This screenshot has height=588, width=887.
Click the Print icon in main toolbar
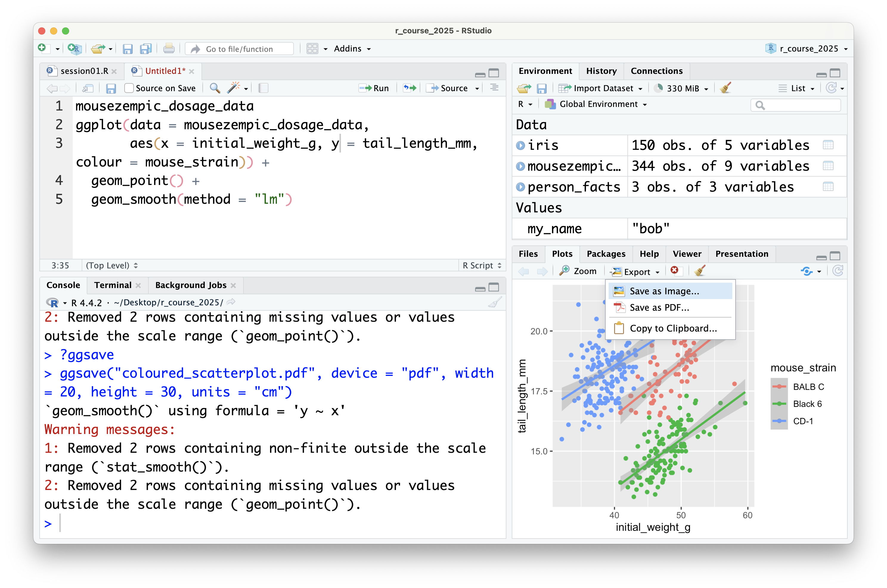[169, 49]
